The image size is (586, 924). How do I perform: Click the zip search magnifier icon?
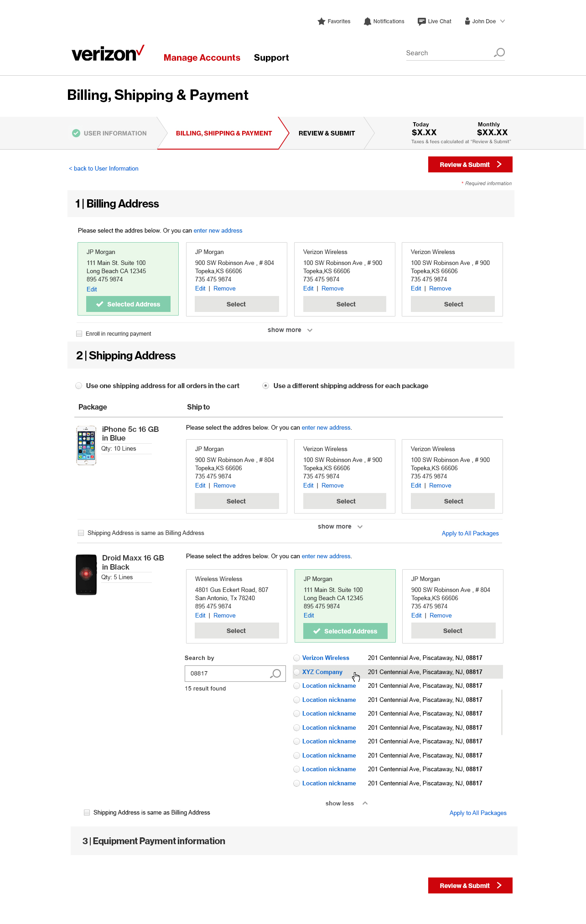click(275, 674)
